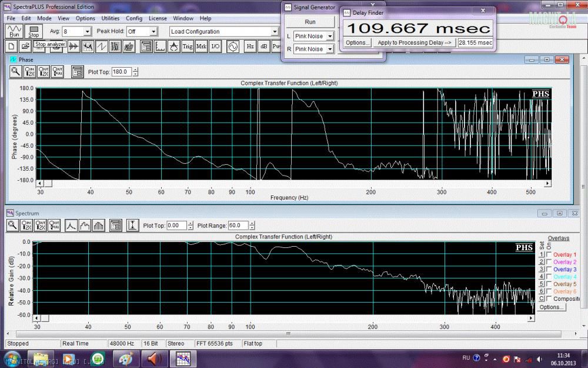Open the License menu

pos(158,18)
